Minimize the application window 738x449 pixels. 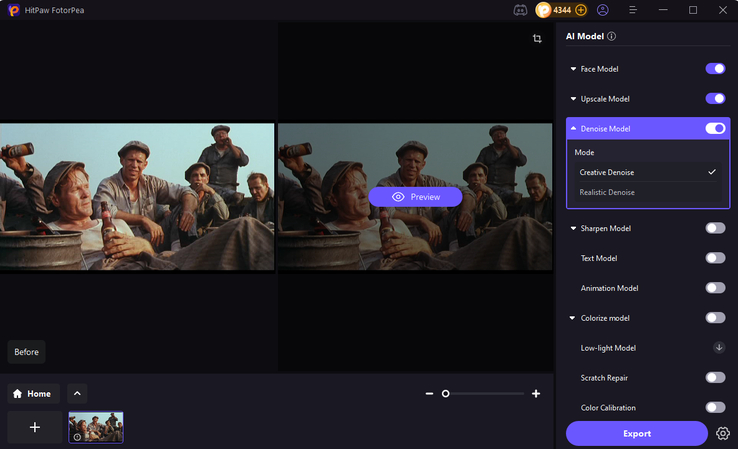pyautogui.click(x=663, y=10)
